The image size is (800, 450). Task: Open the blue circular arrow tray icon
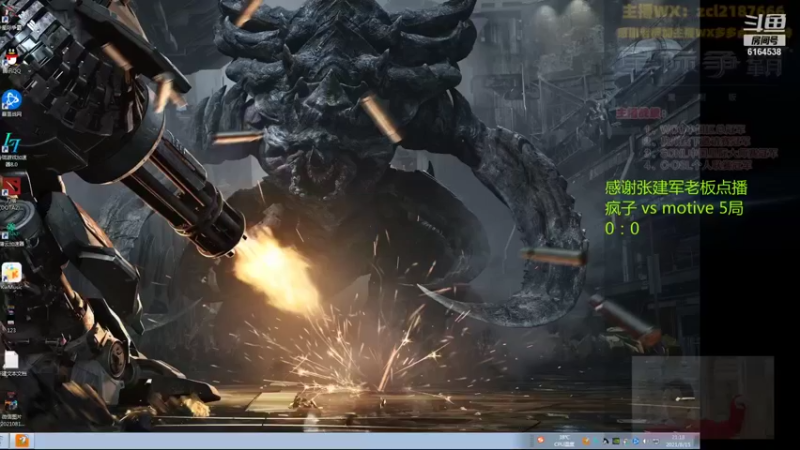(636, 441)
